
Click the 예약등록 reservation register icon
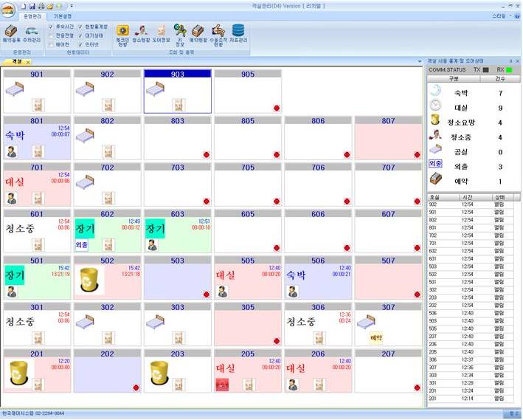pyautogui.click(x=11, y=32)
